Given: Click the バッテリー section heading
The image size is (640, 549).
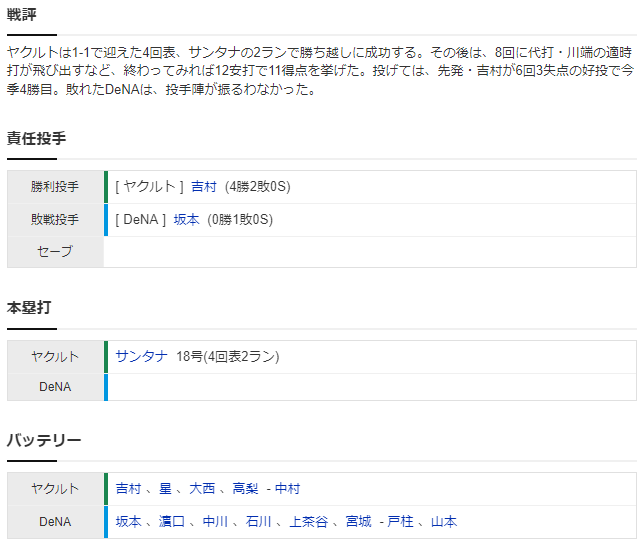Looking at the screenshot, I should [44, 440].
